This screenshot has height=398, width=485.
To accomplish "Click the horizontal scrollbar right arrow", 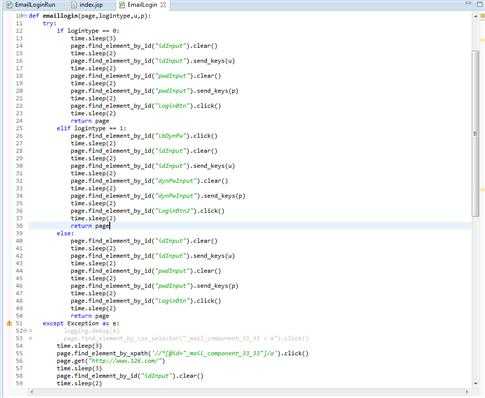I will pos(467,391).
